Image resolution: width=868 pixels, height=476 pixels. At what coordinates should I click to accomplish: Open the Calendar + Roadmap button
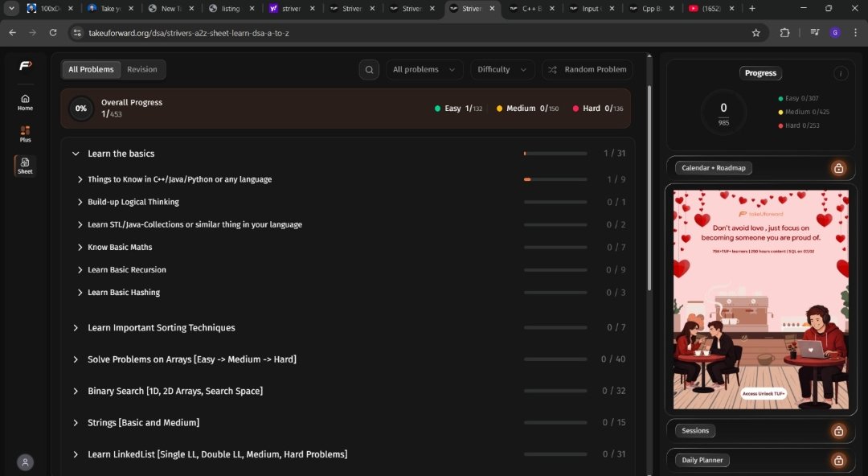point(713,168)
